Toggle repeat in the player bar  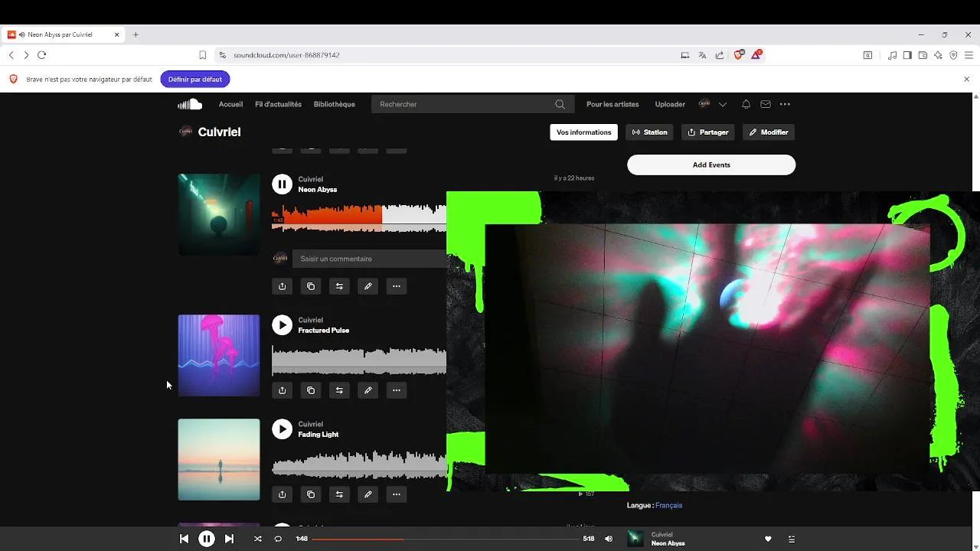pos(278,539)
